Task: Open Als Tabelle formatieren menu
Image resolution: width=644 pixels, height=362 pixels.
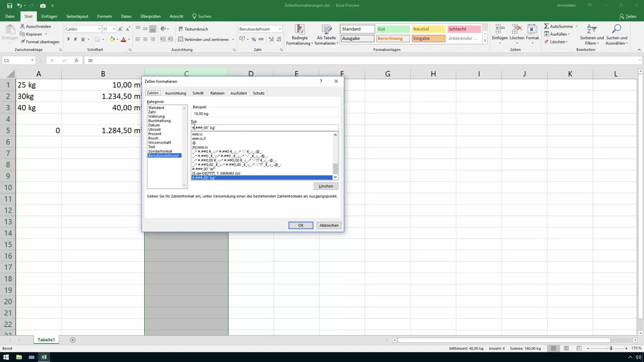Action: (326, 35)
